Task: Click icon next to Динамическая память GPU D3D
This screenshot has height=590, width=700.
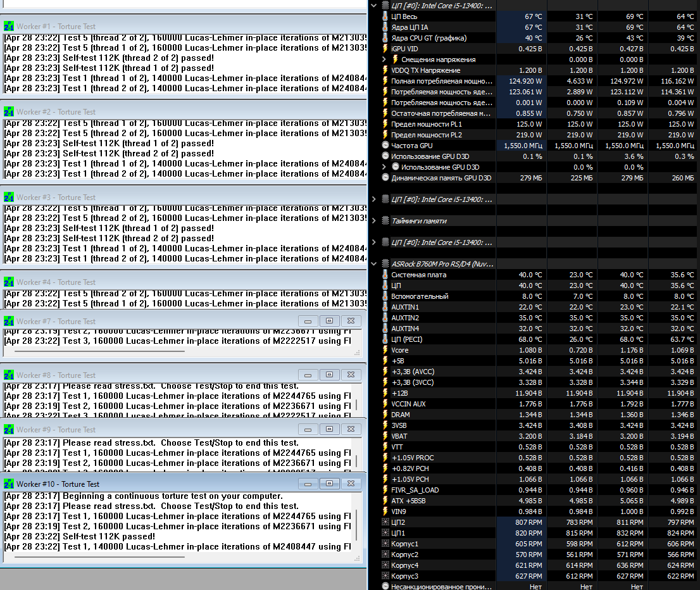Action: pos(385,177)
